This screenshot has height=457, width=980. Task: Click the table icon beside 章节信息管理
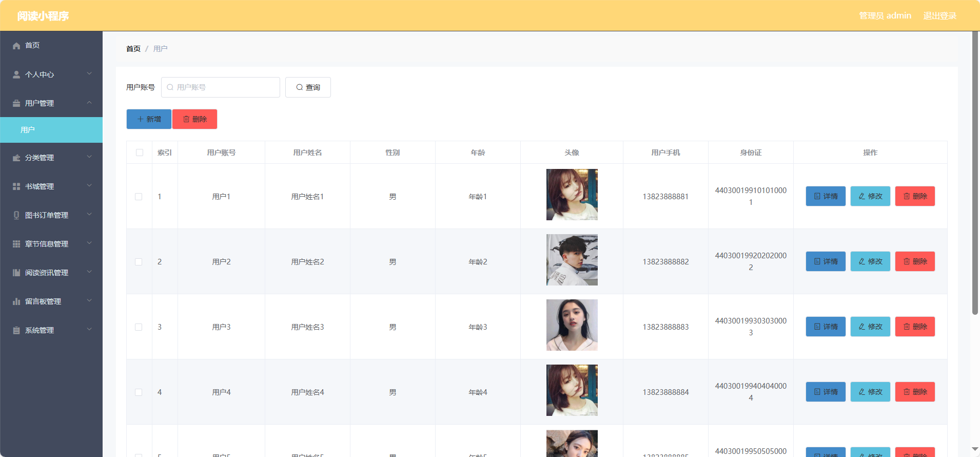coord(16,244)
